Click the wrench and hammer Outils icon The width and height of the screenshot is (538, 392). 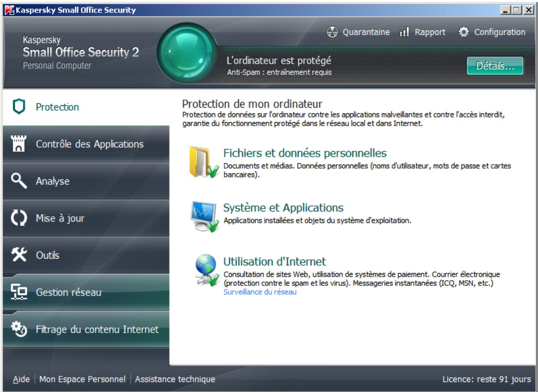tap(19, 255)
